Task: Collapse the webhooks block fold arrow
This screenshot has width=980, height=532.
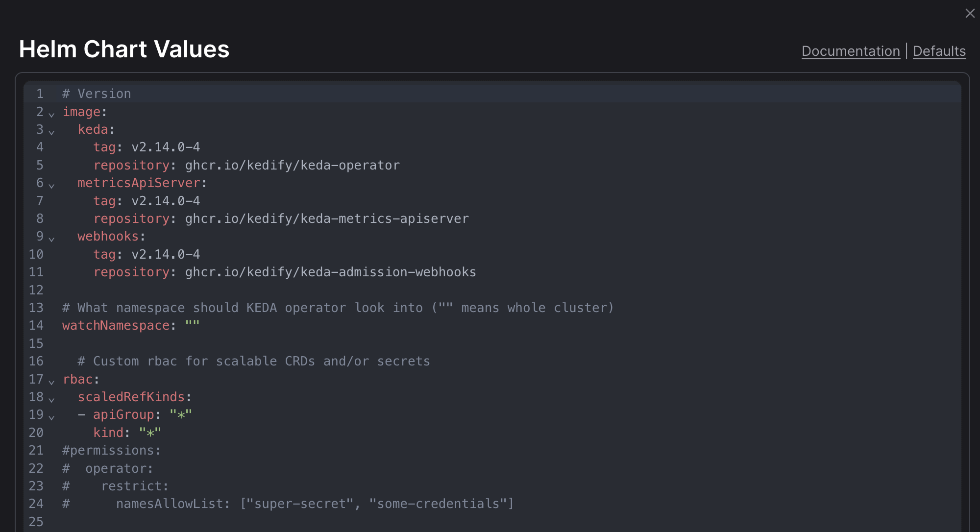Action: click(x=51, y=239)
